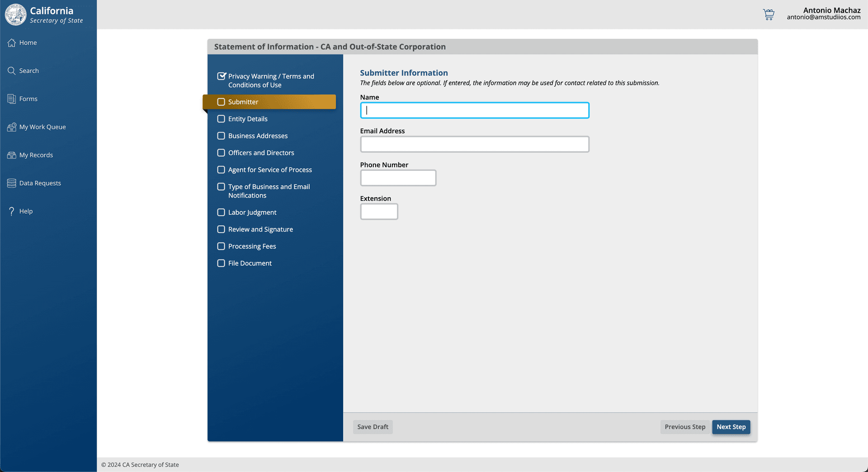Click the Search magnifier icon

coord(12,71)
